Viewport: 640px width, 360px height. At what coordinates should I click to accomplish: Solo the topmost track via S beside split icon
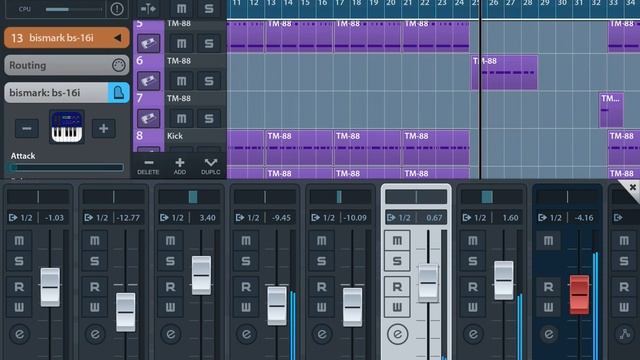[x=209, y=9]
